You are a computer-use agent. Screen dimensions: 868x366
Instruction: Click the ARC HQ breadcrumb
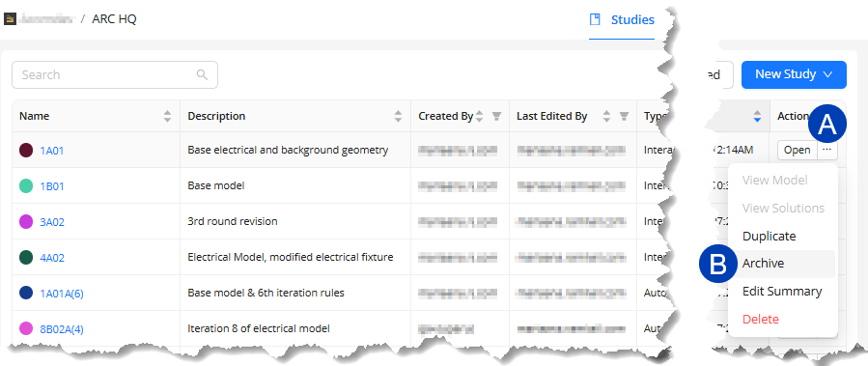[114, 19]
